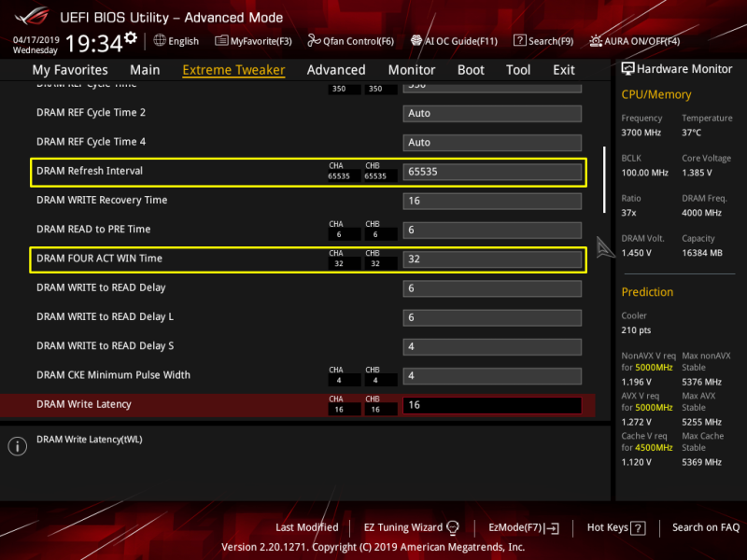Open the DRAM REF Cycle Time 2 Auto dropdown
Screen dimensions: 747x560
tap(492, 113)
